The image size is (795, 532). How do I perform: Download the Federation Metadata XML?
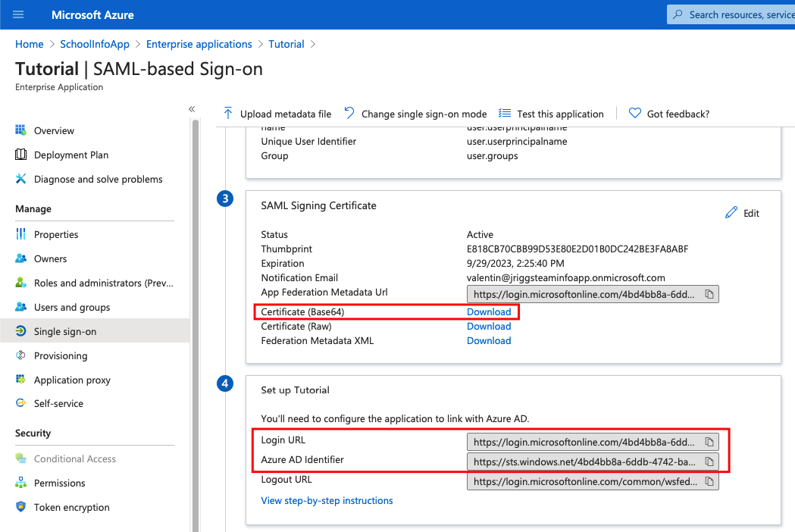click(489, 340)
